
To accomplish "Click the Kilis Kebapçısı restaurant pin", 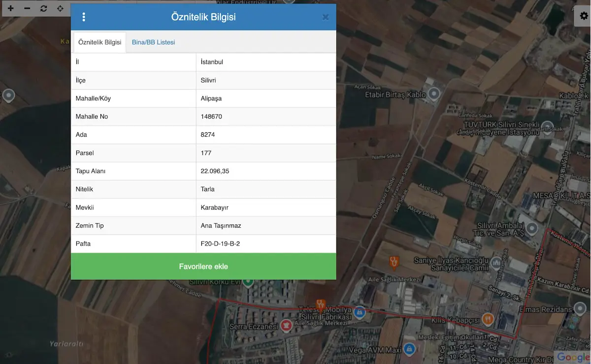I will pos(488,319).
